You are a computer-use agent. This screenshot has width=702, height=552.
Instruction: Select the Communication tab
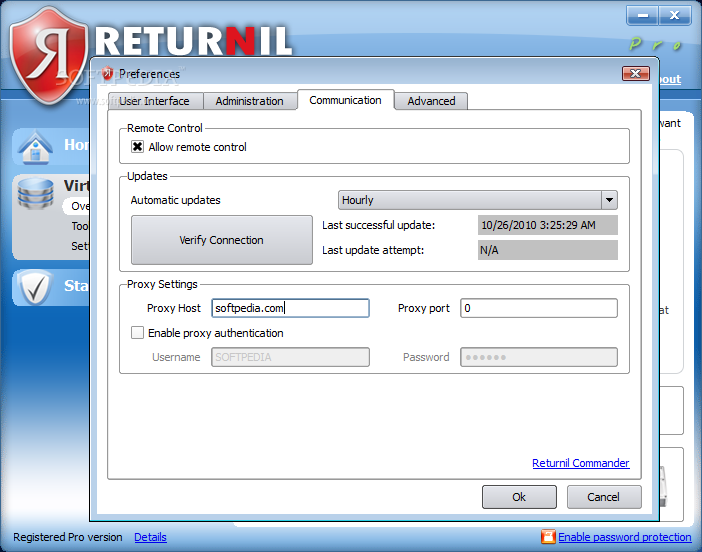coord(345,100)
